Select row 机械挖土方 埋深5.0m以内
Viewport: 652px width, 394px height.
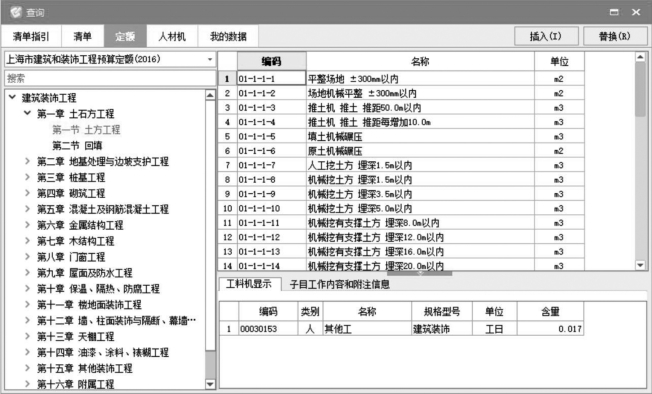[401, 208]
